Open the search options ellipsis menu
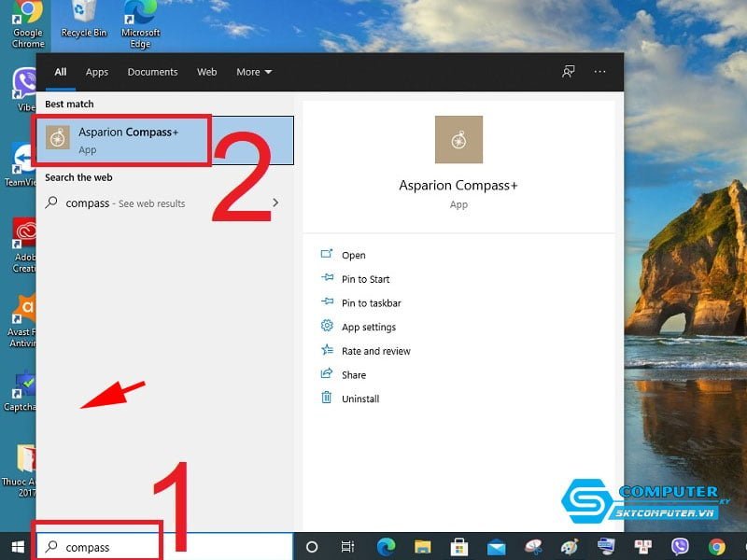 tap(599, 72)
